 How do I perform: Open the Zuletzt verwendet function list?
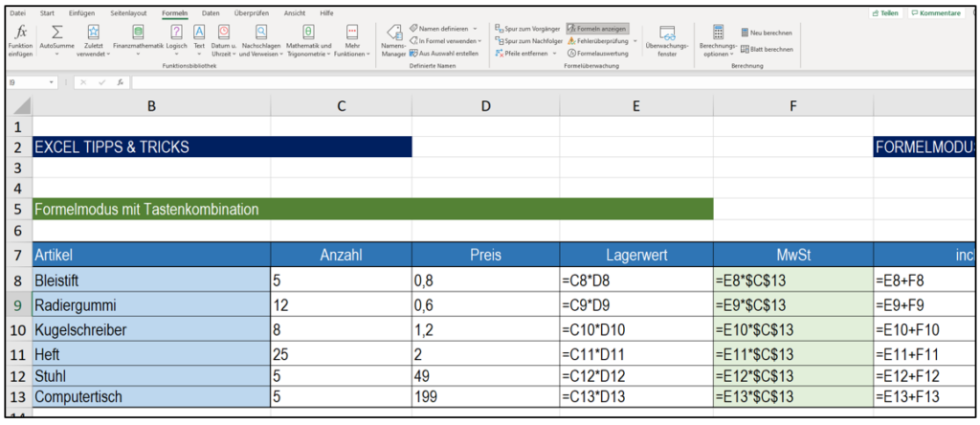tap(93, 41)
